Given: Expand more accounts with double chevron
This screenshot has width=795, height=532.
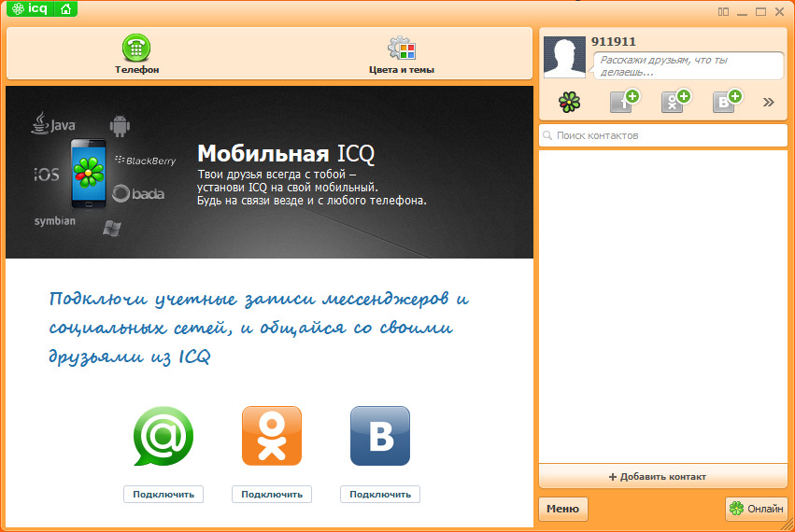Looking at the screenshot, I should coord(769,103).
